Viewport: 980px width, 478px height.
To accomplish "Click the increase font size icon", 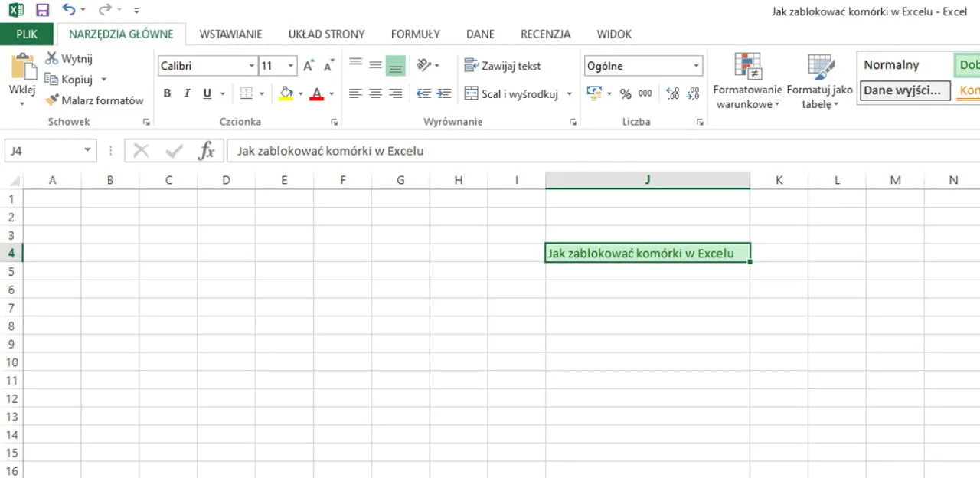I will click(309, 66).
